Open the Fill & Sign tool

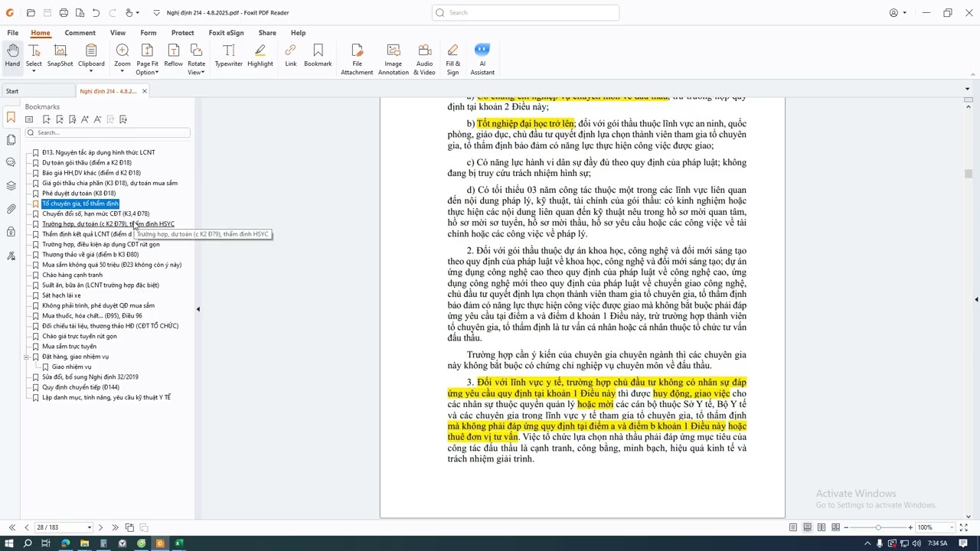[x=453, y=60]
